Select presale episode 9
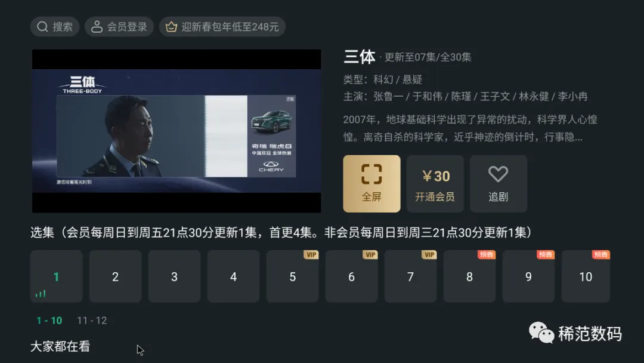The width and height of the screenshot is (644, 363). click(x=528, y=276)
